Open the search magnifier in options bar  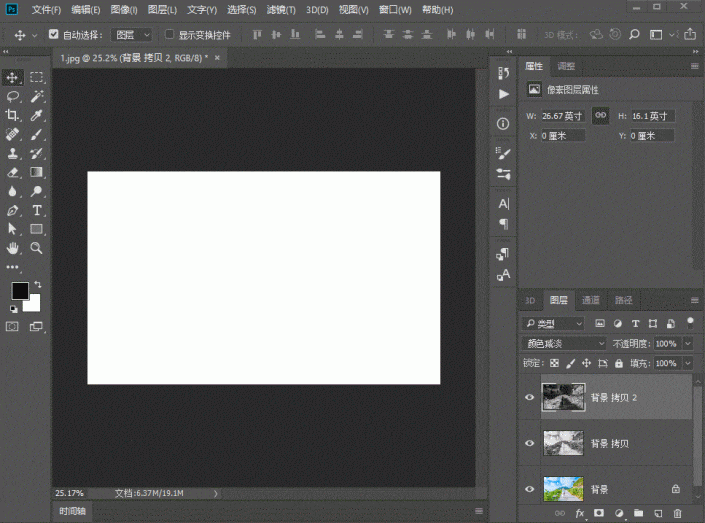(x=634, y=35)
